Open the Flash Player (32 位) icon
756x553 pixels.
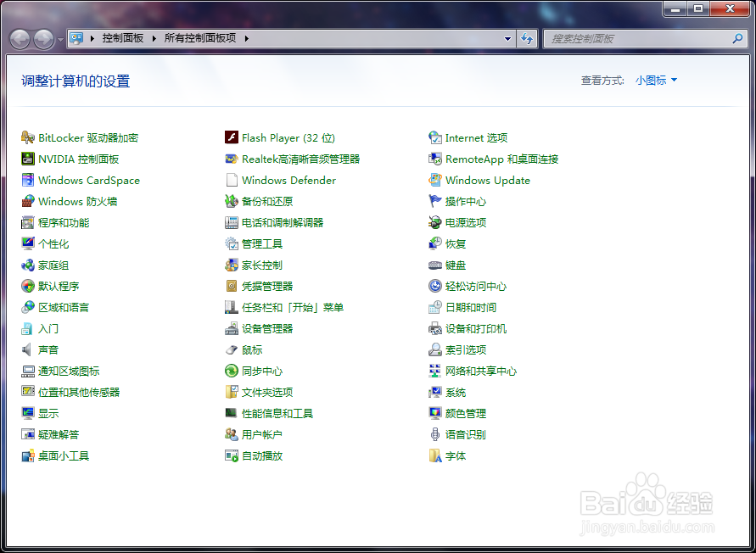coord(232,138)
